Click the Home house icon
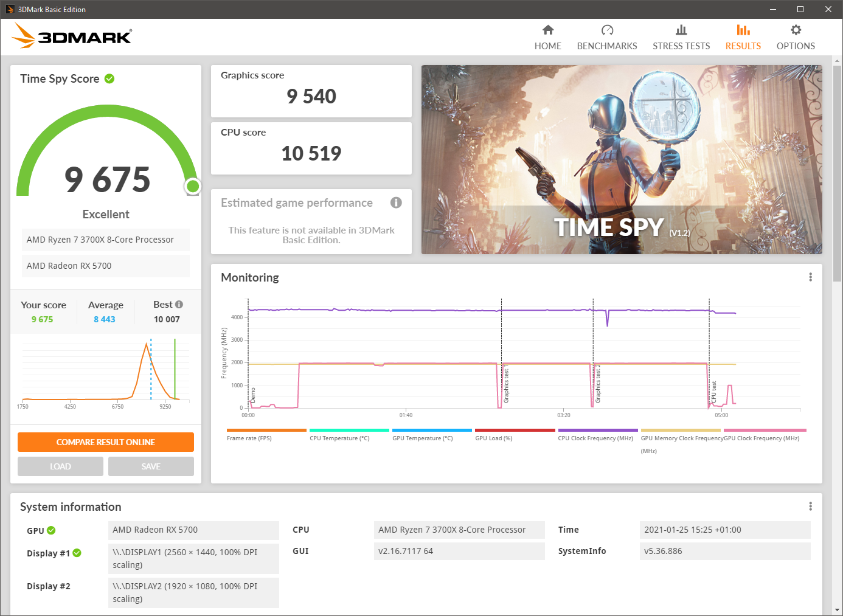843x616 pixels. (547, 29)
